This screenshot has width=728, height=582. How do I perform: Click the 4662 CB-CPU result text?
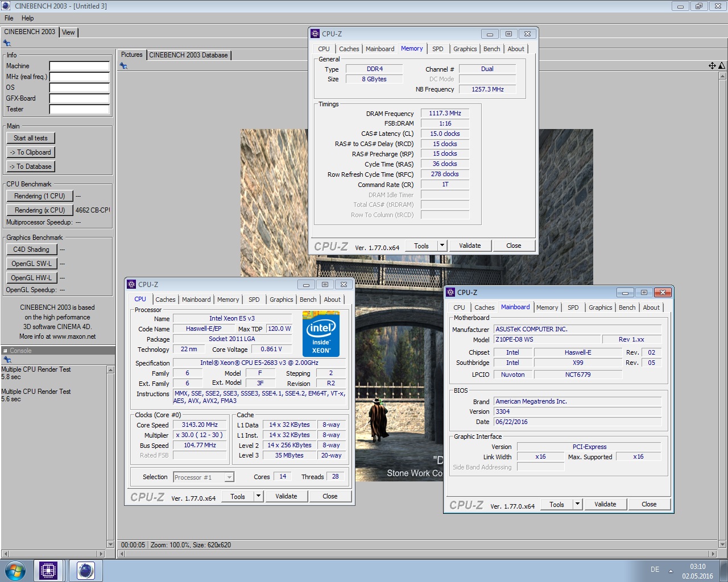coord(93,210)
